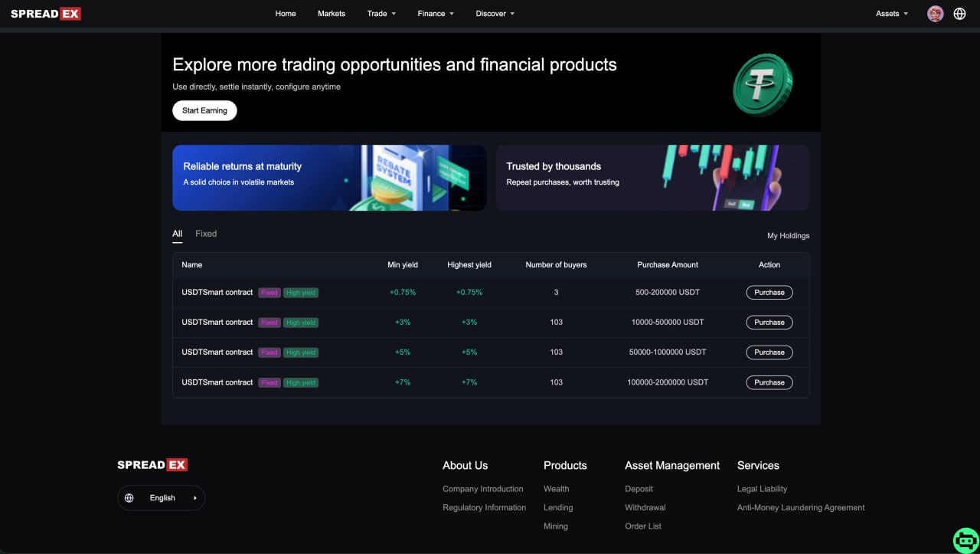The image size is (980, 554).
Task: Click the SpreadEX logo in header
Action: click(46, 14)
